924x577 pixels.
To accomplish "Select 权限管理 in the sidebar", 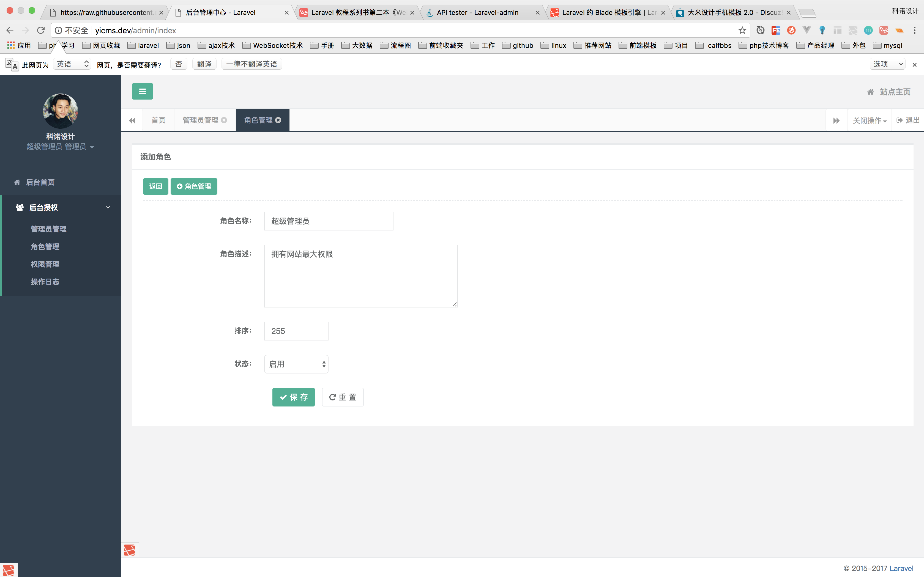I will coord(45,264).
